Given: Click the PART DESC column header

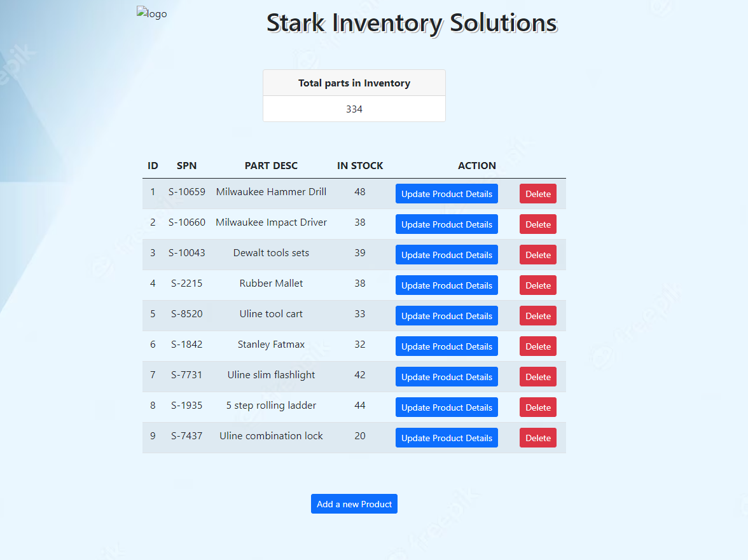Looking at the screenshot, I should [x=271, y=165].
